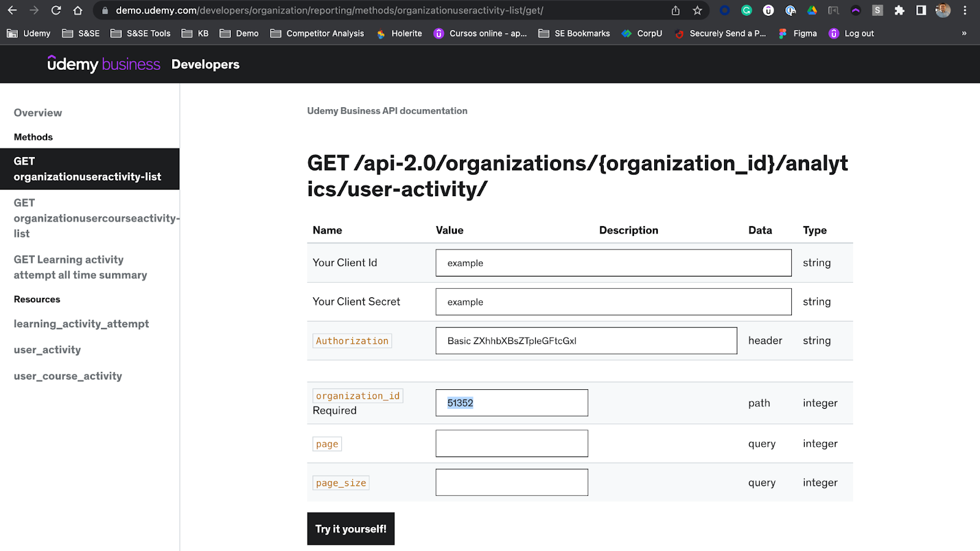
Task: Share this page using the share icon
Action: [x=676, y=10]
